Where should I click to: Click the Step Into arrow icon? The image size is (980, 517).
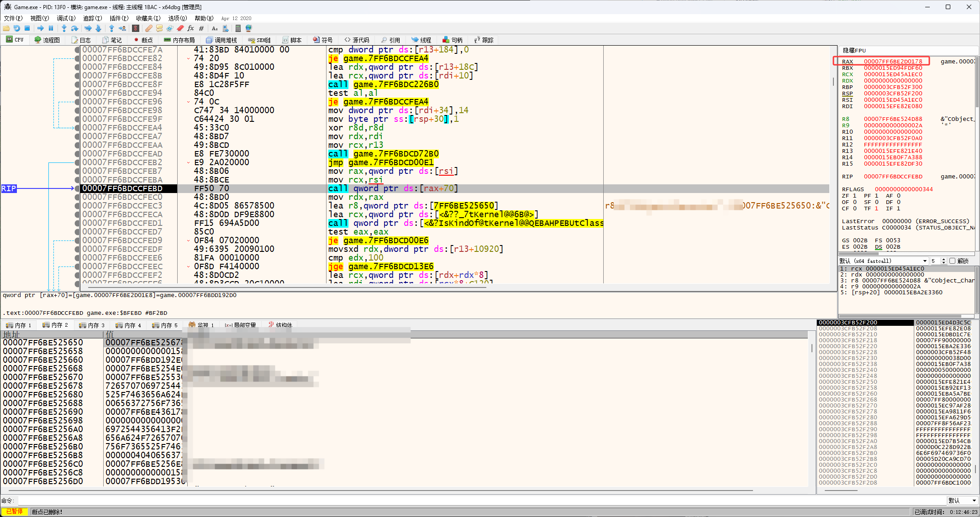[x=64, y=28]
